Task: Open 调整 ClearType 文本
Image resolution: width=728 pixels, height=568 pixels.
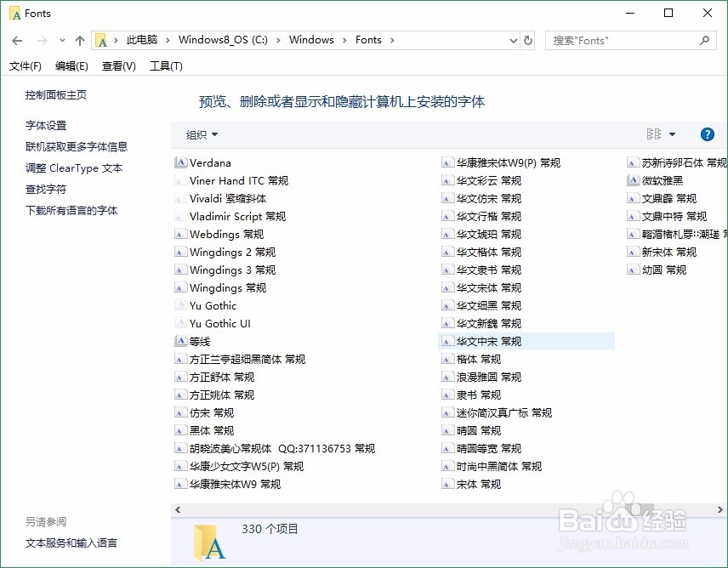Action: 74,168
